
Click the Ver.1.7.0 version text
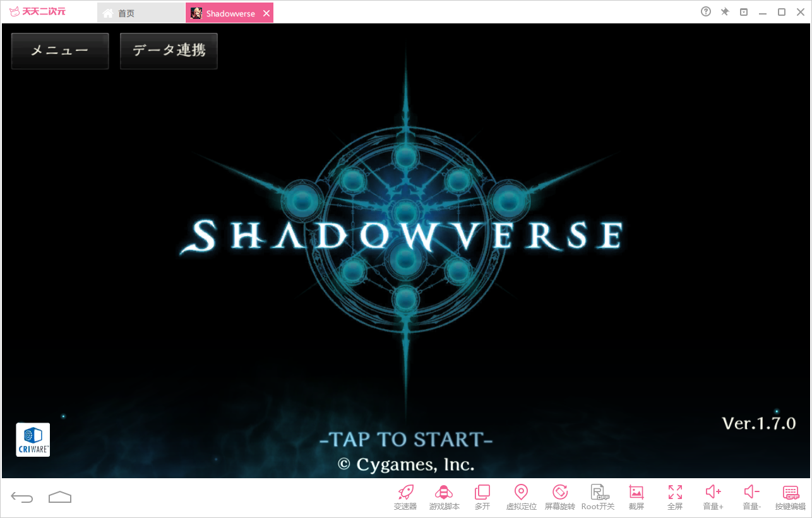pos(758,423)
